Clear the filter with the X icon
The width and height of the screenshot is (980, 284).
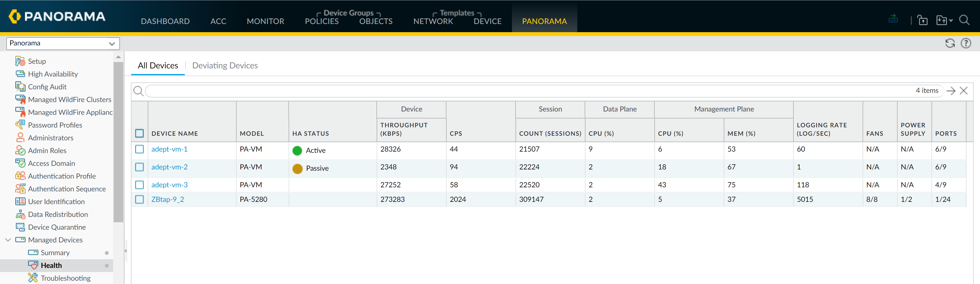pos(963,91)
